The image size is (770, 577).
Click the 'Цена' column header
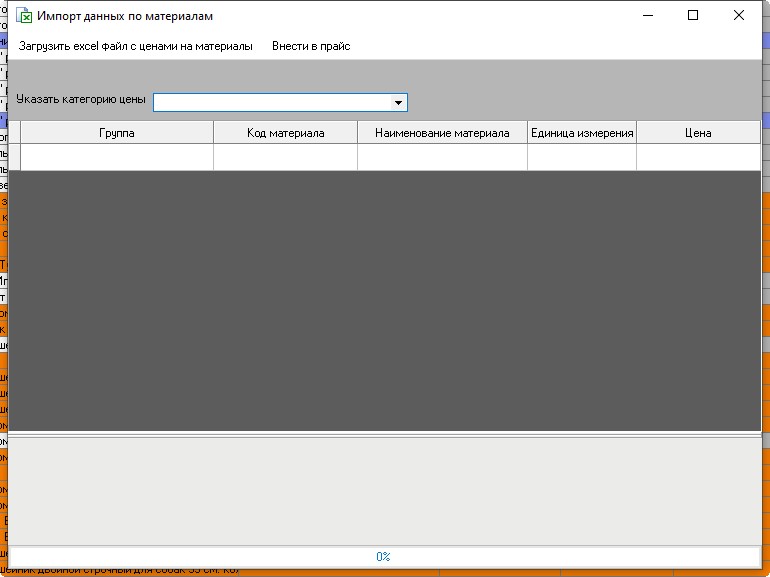click(698, 133)
